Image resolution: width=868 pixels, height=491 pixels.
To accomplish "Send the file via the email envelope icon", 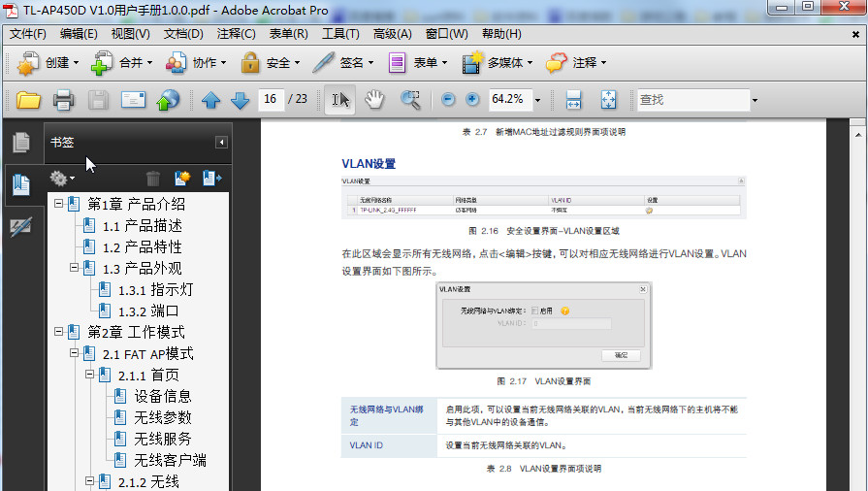I will pyautogui.click(x=133, y=100).
